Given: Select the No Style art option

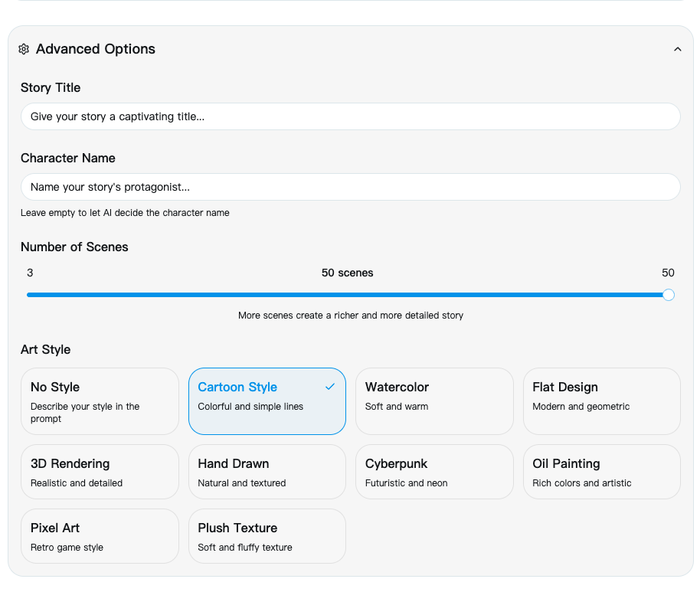Looking at the screenshot, I should coord(100,401).
